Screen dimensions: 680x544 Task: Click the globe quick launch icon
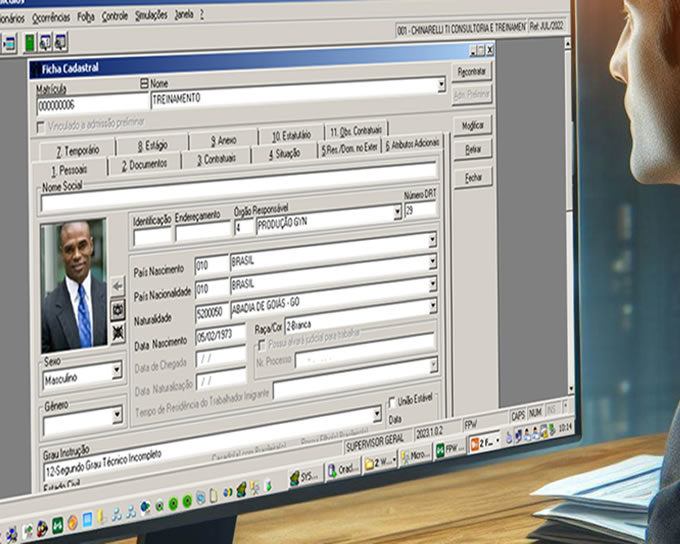pos(145,507)
